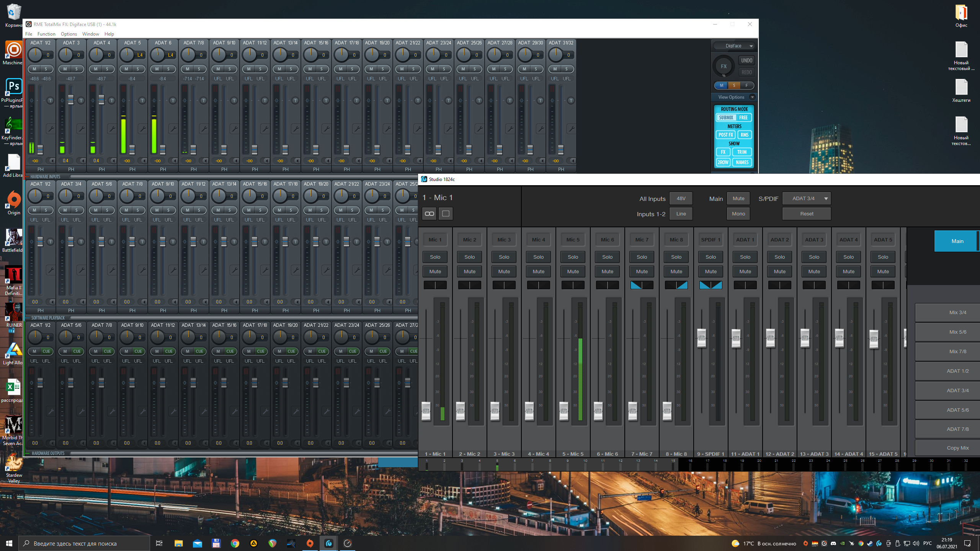Toggle Line mode for Inputs 1-2
The height and width of the screenshot is (551, 980).
point(681,214)
